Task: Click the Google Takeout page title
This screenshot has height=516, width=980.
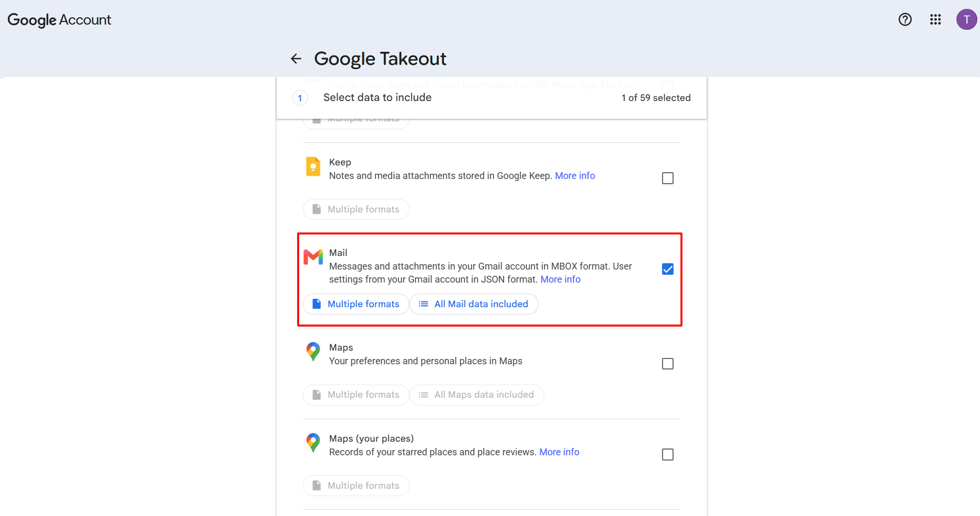Action: (x=380, y=59)
